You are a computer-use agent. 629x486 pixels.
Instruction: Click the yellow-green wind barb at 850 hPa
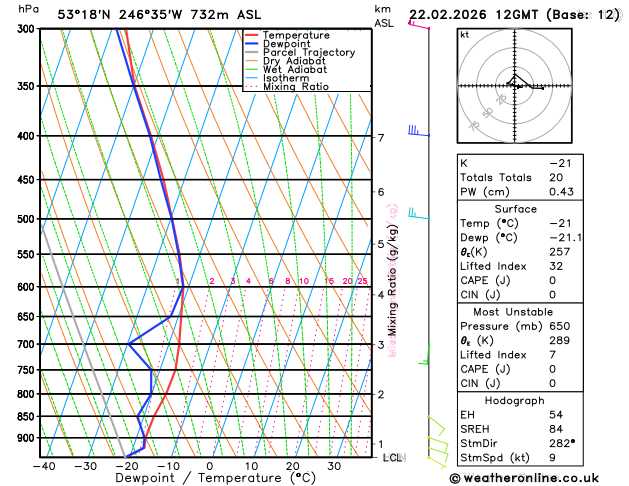point(436,426)
